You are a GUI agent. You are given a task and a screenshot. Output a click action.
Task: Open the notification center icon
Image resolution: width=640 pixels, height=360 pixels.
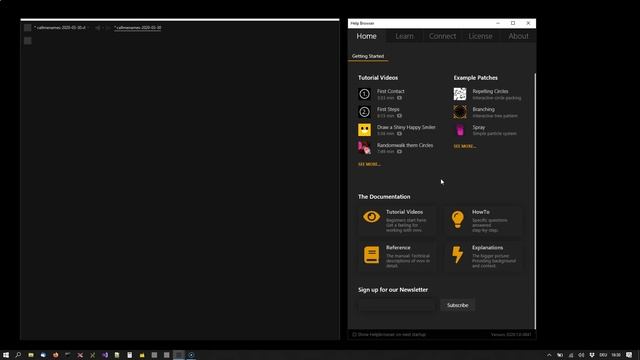click(629, 355)
